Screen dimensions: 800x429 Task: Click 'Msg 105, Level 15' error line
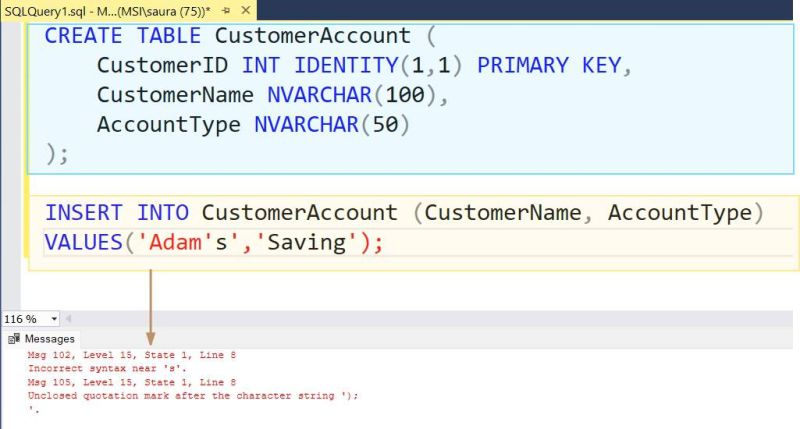pyautogui.click(x=132, y=382)
